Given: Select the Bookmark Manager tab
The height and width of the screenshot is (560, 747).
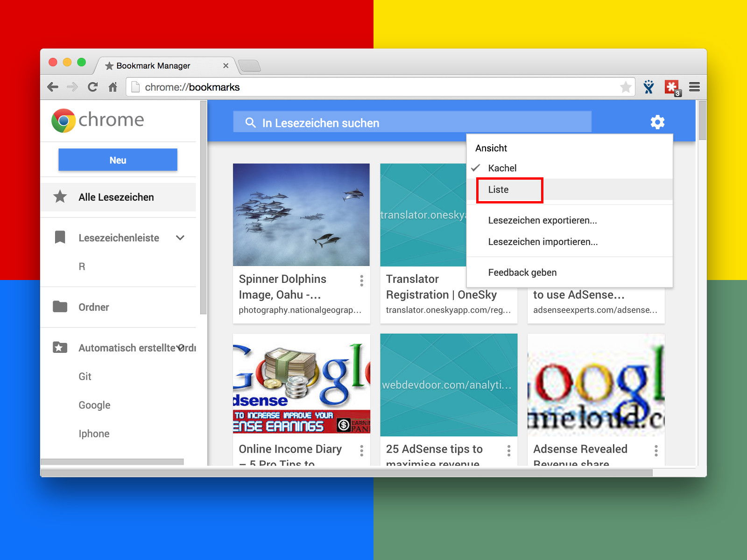Looking at the screenshot, I should point(163,65).
